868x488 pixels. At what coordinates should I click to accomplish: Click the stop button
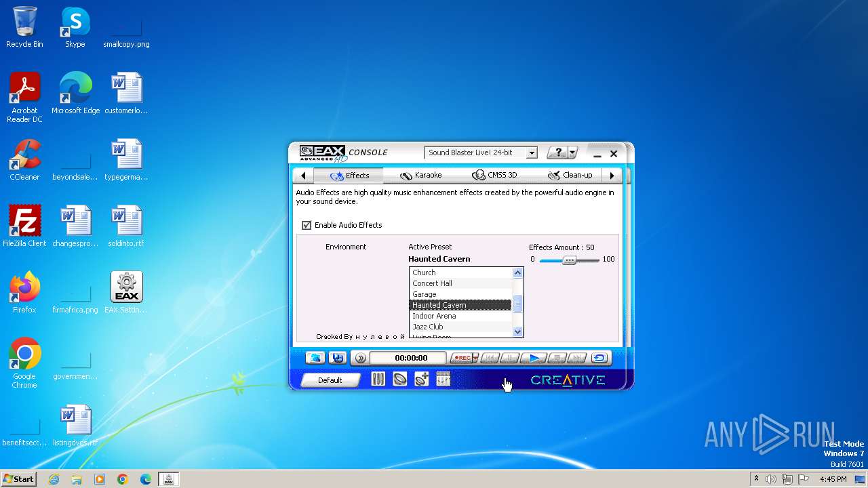[x=557, y=358]
